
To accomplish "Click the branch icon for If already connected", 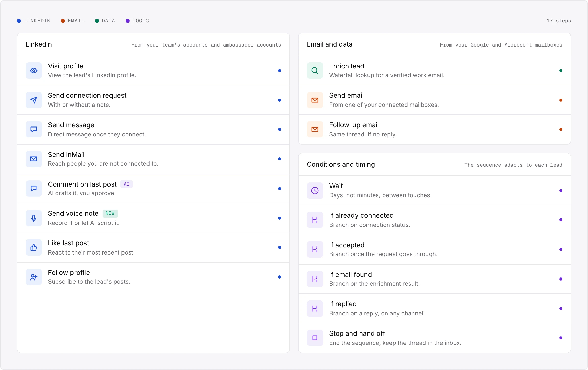I will [x=315, y=220].
